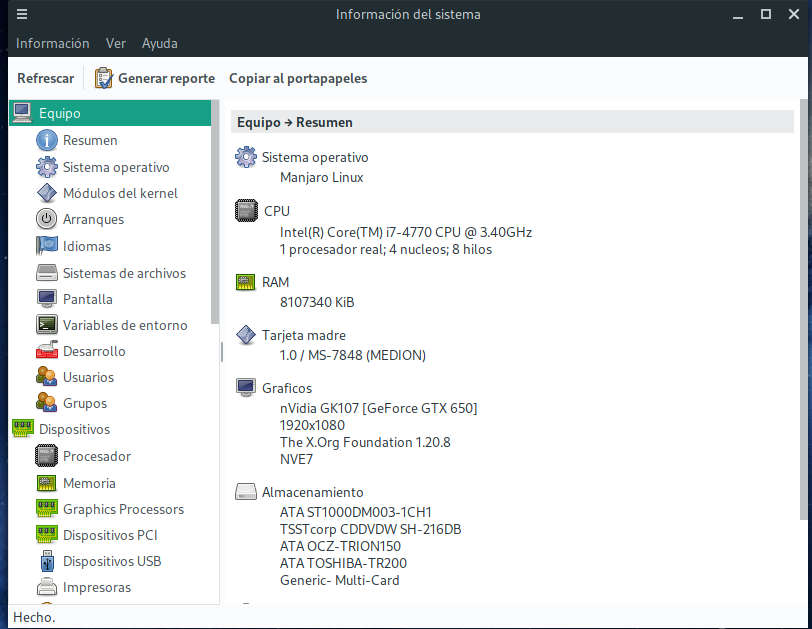Open the Idiomas flag icon entry
This screenshot has height=629, width=812.
[x=47, y=246]
